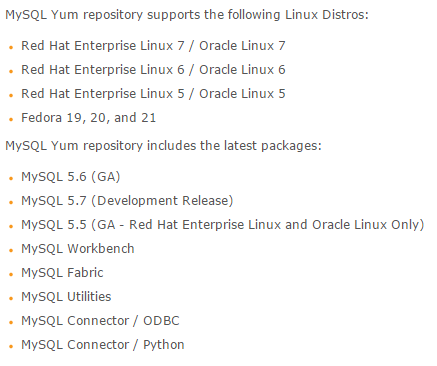Click the 'includes the latest packages' heading
437x366 pixels.
tap(163, 146)
